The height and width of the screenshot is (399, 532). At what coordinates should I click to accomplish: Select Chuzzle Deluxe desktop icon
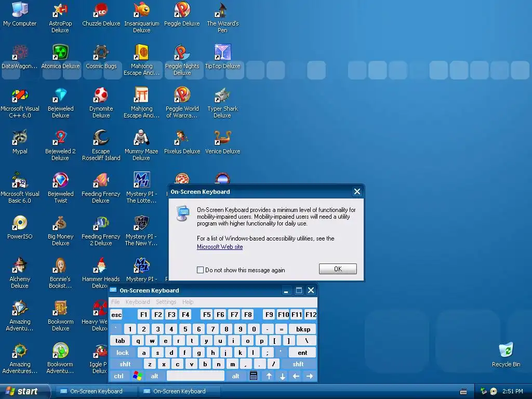101,14
